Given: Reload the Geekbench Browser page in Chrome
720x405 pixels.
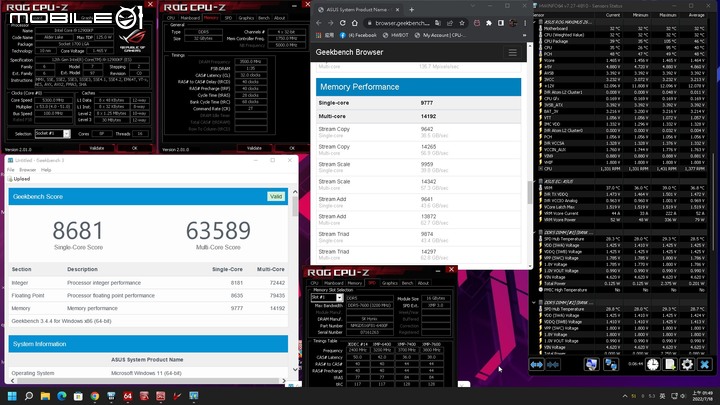Looking at the screenshot, I should tap(343, 23).
